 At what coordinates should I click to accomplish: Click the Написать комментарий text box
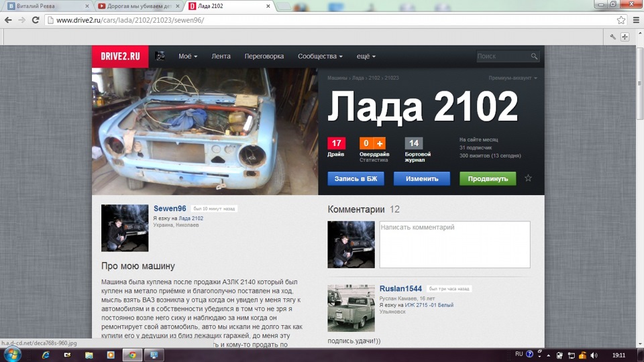(455, 245)
